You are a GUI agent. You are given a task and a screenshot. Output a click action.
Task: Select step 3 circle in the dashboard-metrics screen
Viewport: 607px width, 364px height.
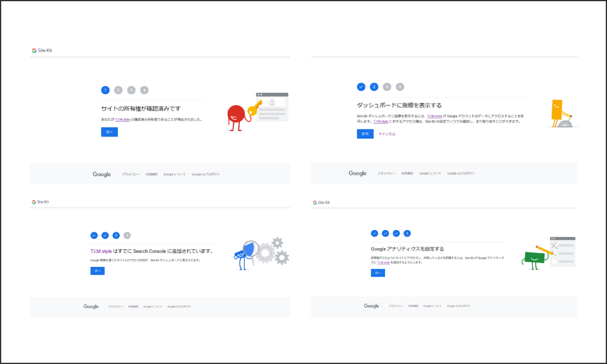[x=387, y=87]
